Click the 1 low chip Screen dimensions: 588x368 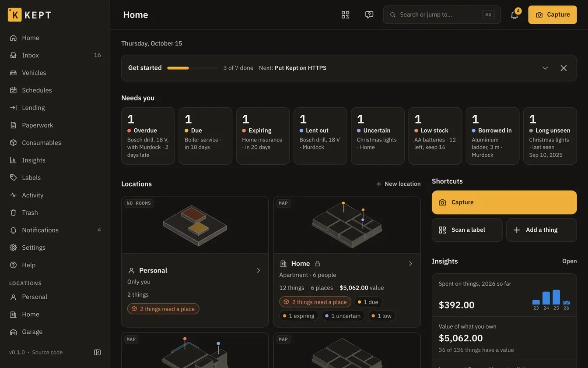tap(381, 316)
